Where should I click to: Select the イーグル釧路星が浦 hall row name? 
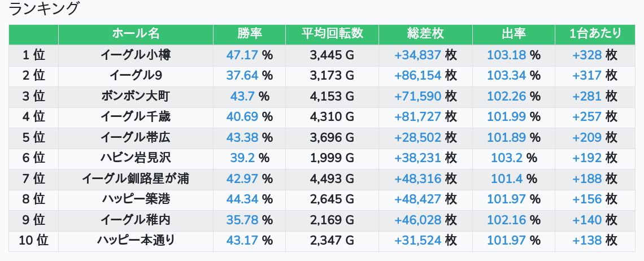pos(136,179)
